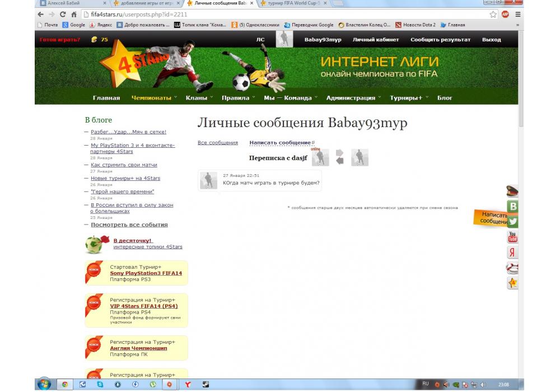Open Windows Start menu
Viewport: 560px width, 392px height.
pos(44,385)
